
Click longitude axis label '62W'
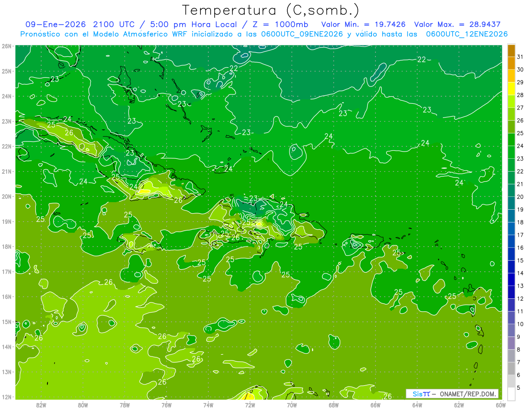459,405
